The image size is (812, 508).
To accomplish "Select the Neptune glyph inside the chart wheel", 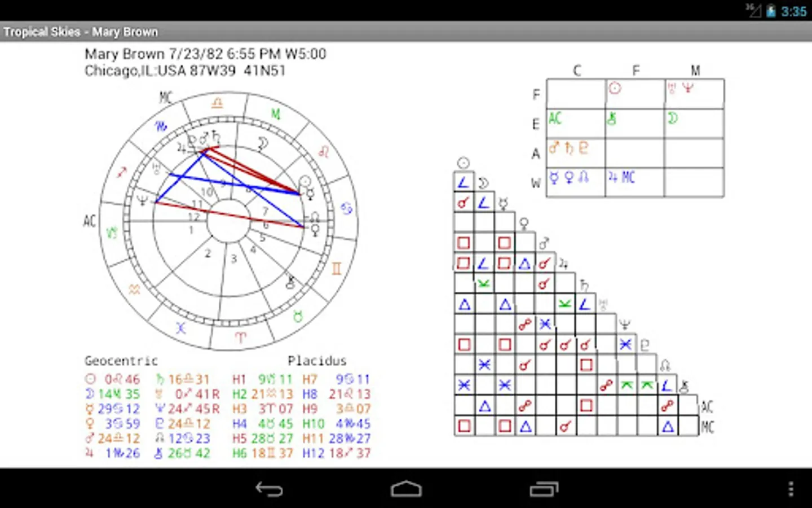I will click(x=142, y=200).
